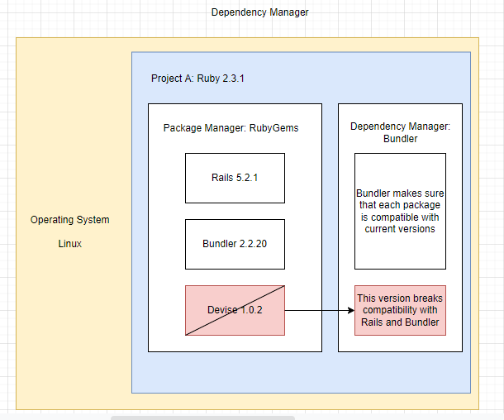Click the "Rails 5.2.1" box
The image size is (504, 420).
coord(235,178)
